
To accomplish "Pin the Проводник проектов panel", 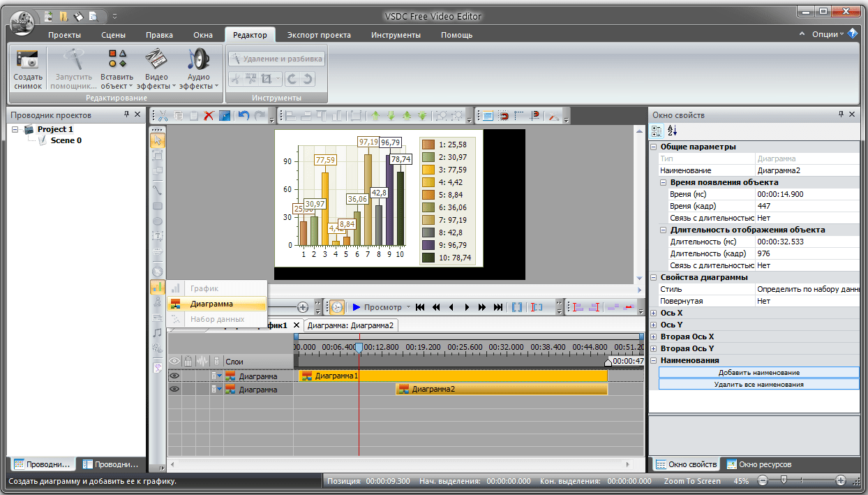I will [x=126, y=114].
